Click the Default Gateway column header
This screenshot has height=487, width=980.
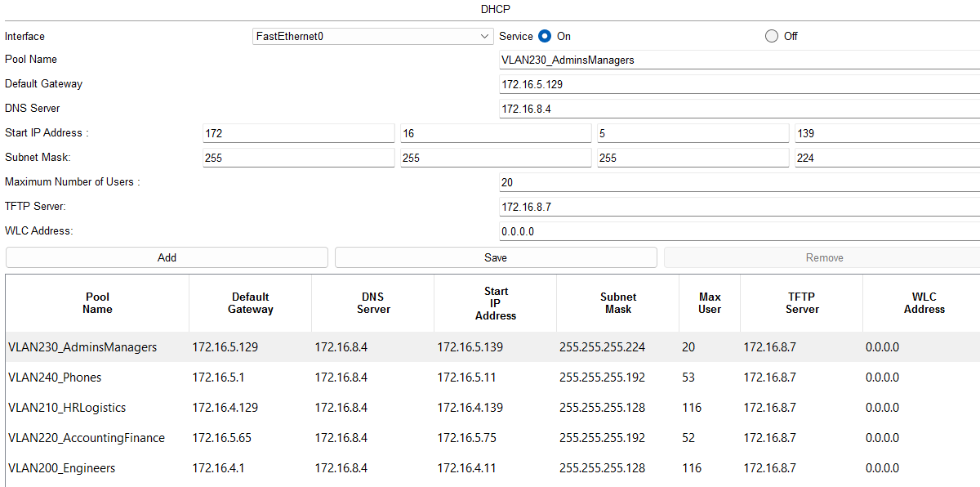pyautogui.click(x=251, y=303)
